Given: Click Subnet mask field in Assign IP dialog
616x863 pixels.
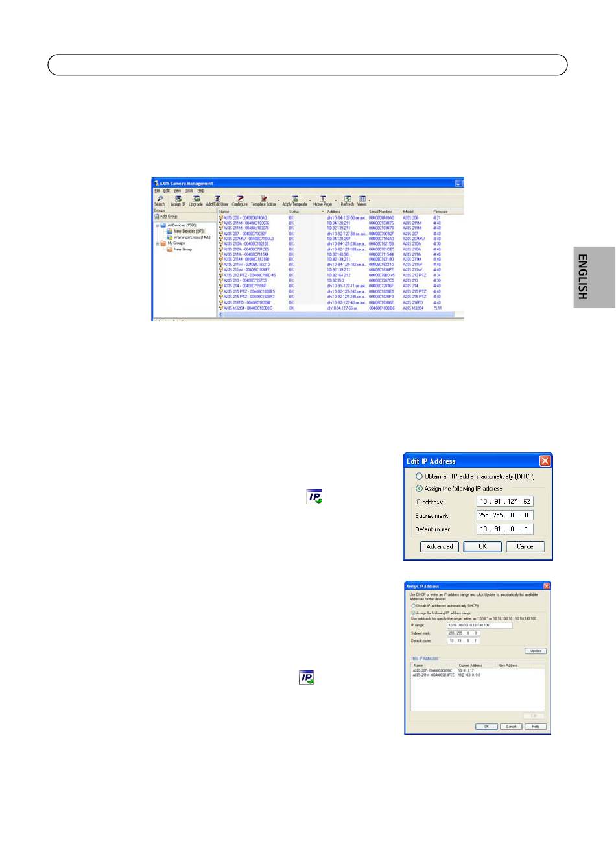Looking at the screenshot, I should (x=464, y=633).
